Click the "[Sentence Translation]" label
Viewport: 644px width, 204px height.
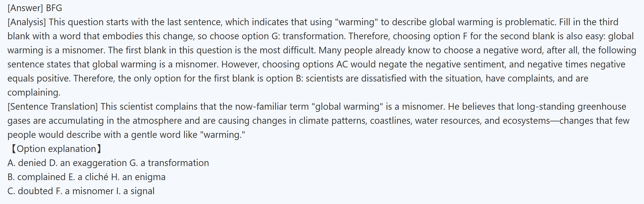coord(53,106)
